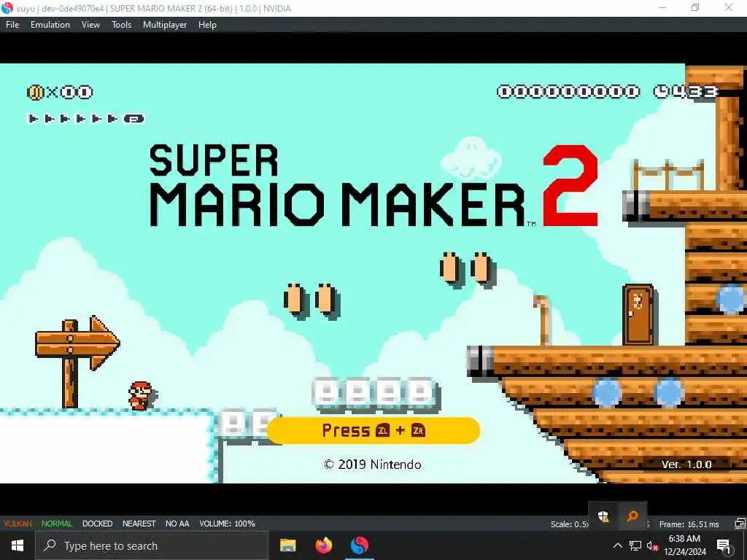The width and height of the screenshot is (747, 560).
Task: Open the Multiplayer menu
Action: (x=165, y=25)
